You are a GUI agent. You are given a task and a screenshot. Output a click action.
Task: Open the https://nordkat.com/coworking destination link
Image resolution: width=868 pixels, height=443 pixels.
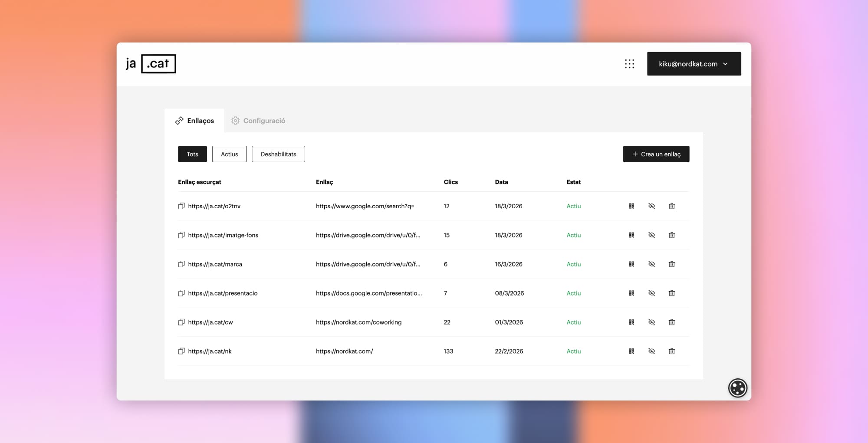pos(358,322)
